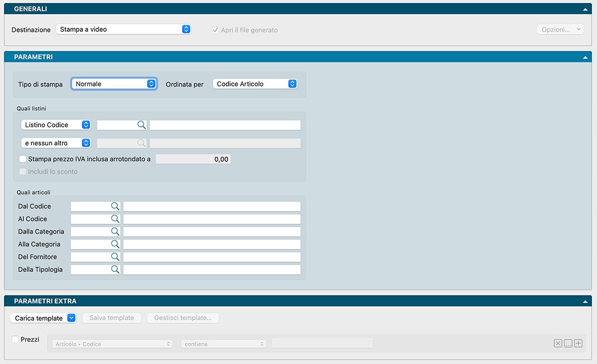
Task: Click the Dal Codice description field
Action: [x=211, y=206]
